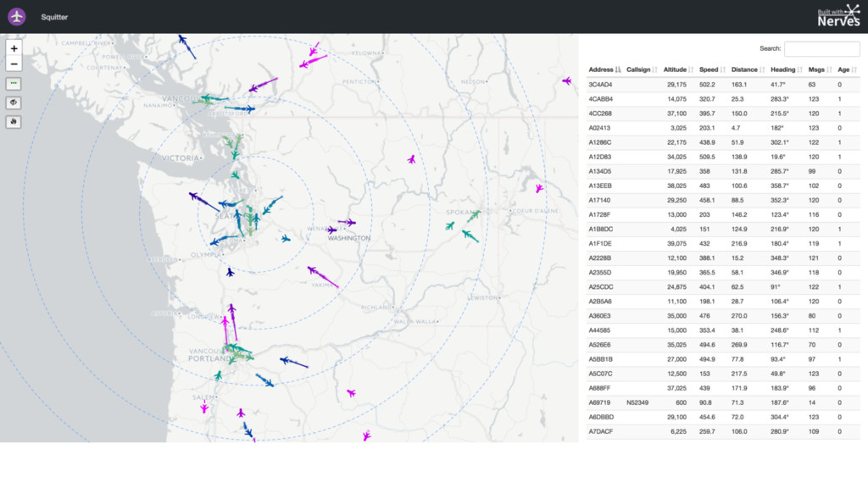Click address A2355D in the table
Screen dimensions: 868x488
pyautogui.click(x=600, y=272)
